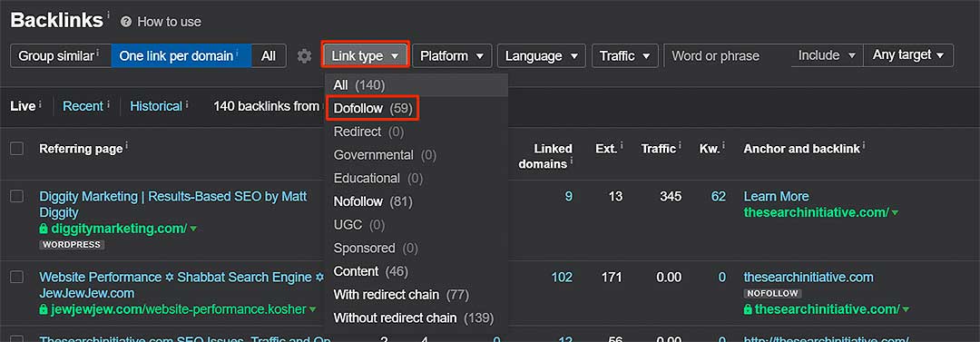Open the Language dropdown

click(541, 55)
